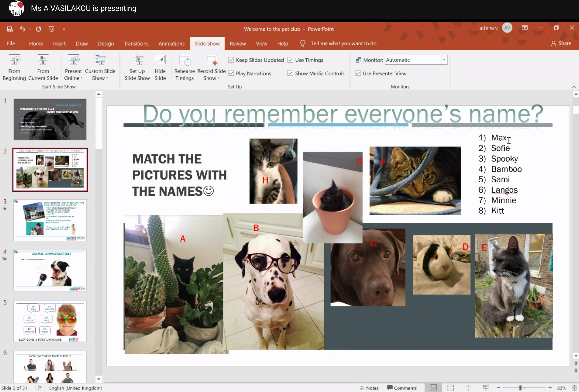579x392 pixels.
Task: Start slide show From Beginning
Action: pos(14,67)
